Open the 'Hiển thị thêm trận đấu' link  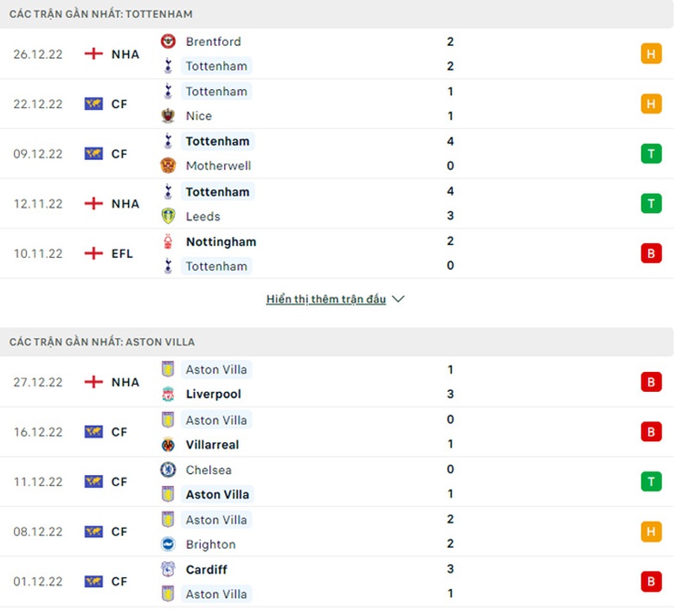325,299
